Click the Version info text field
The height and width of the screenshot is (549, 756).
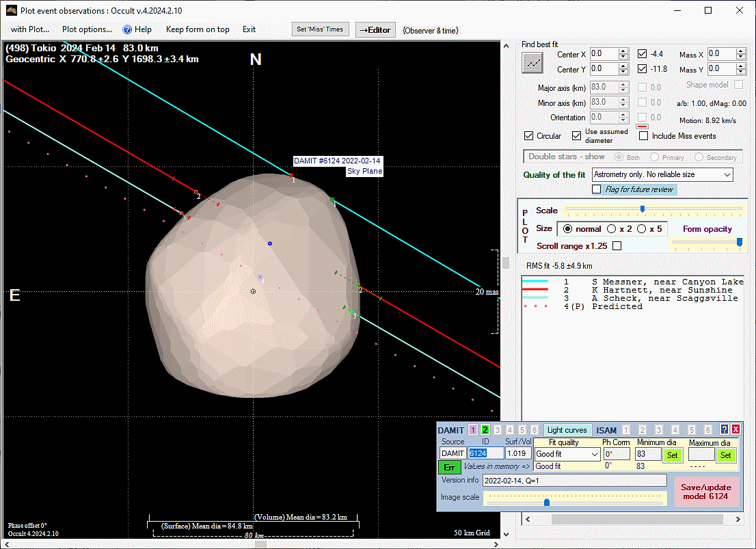click(574, 480)
